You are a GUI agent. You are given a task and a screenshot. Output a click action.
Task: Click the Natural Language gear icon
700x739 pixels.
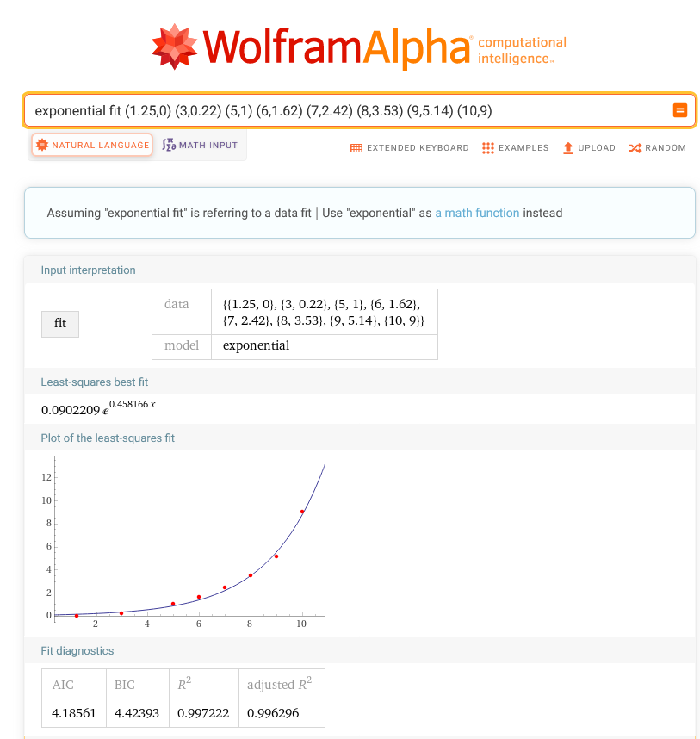click(42, 145)
